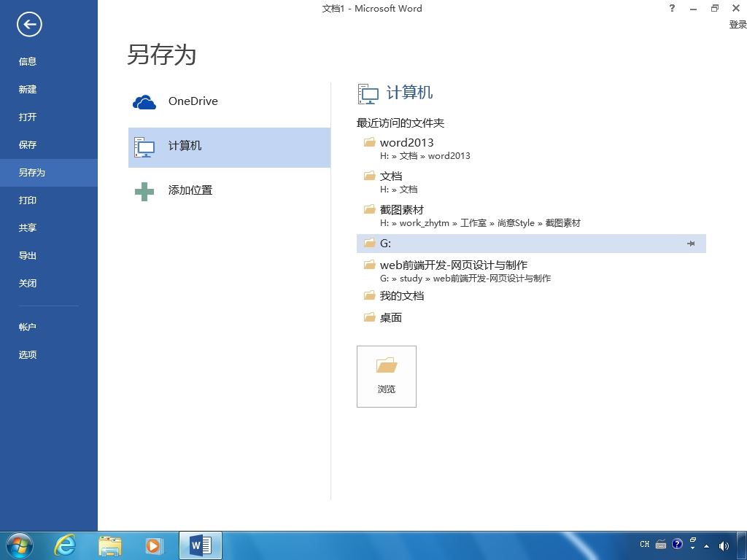Open recent folder 截图素材
The height and width of the screenshot is (560, 747).
tap(402, 209)
